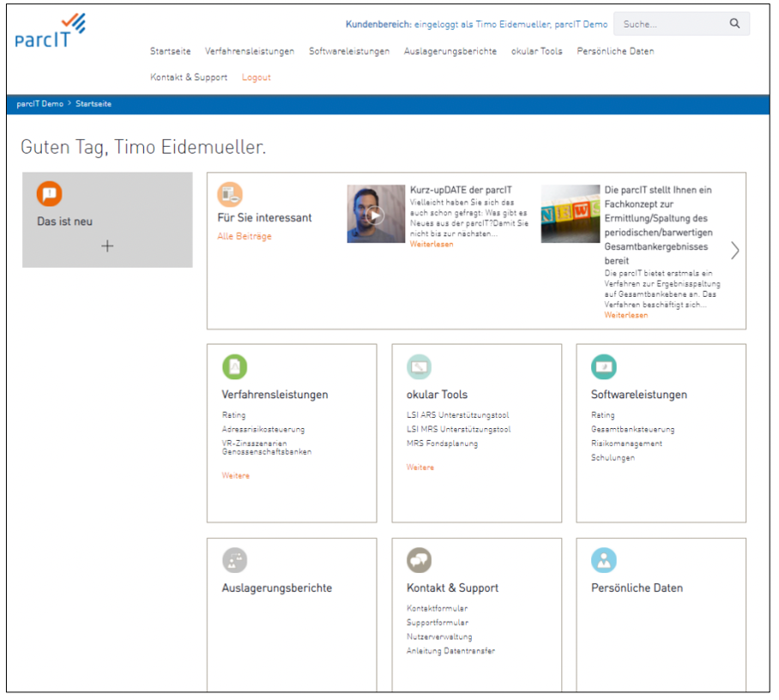Screen dimensions: 779x700
Task: Open the Persönliche Daten tile heading
Action: pyautogui.click(x=637, y=588)
